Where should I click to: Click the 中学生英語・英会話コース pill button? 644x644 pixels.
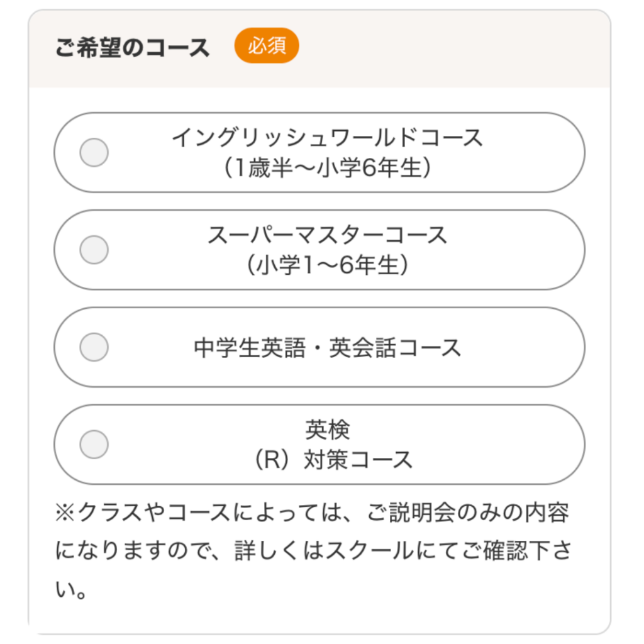pyautogui.click(x=322, y=347)
